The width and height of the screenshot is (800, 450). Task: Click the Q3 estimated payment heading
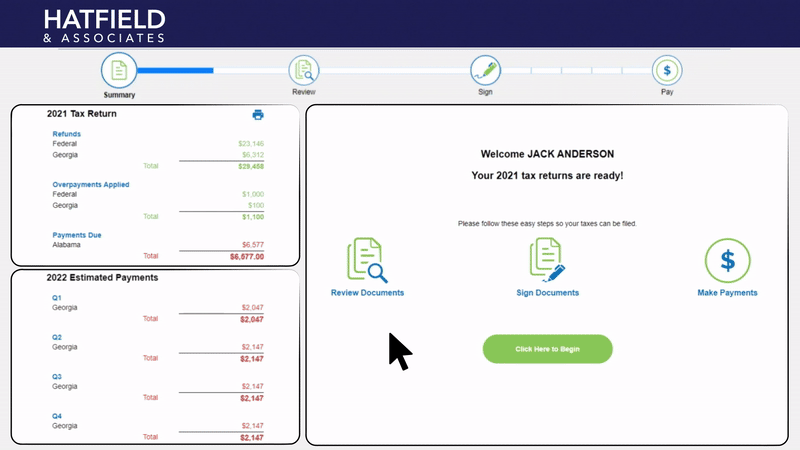pos(57,377)
